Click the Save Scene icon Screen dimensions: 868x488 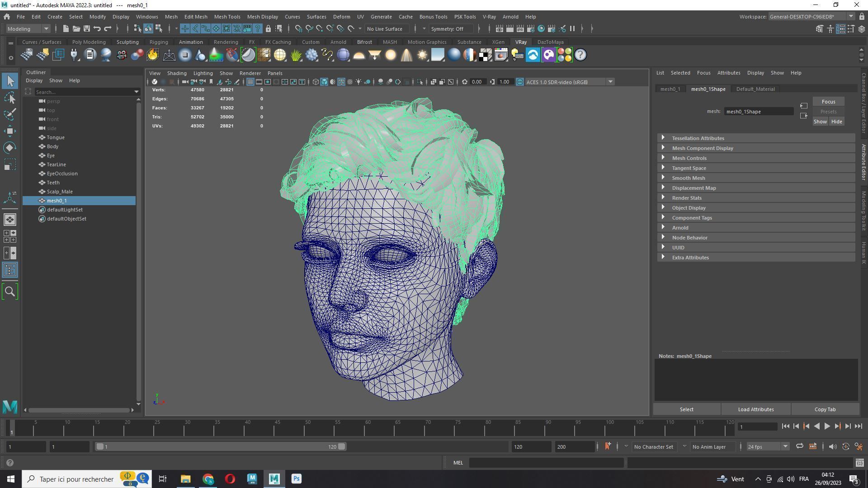pos(86,28)
